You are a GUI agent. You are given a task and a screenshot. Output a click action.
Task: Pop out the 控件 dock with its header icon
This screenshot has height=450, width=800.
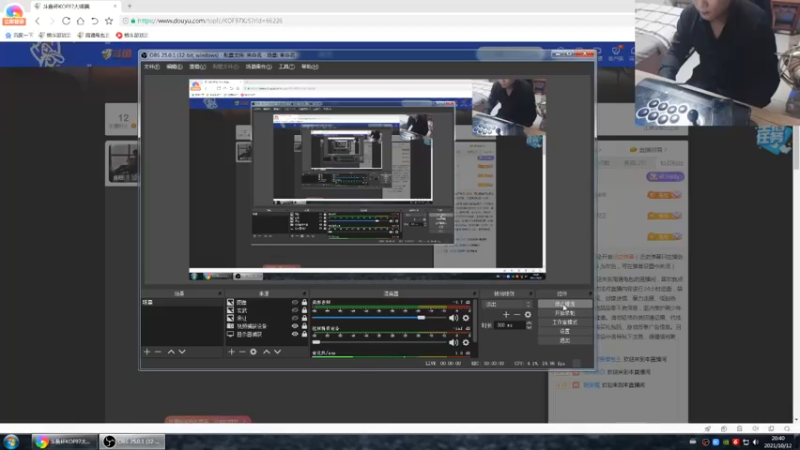click(590, 294)
